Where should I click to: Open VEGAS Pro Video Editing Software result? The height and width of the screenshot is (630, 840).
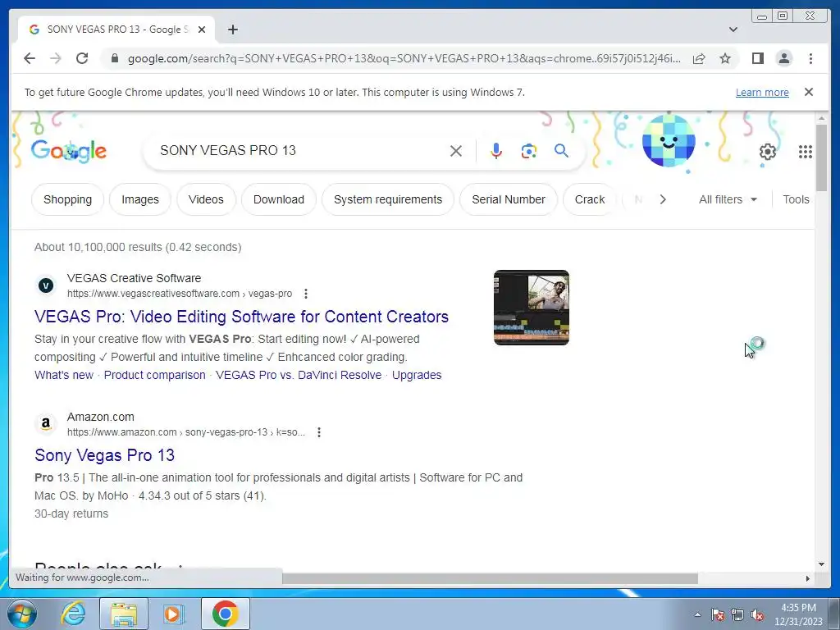(241, 317)
